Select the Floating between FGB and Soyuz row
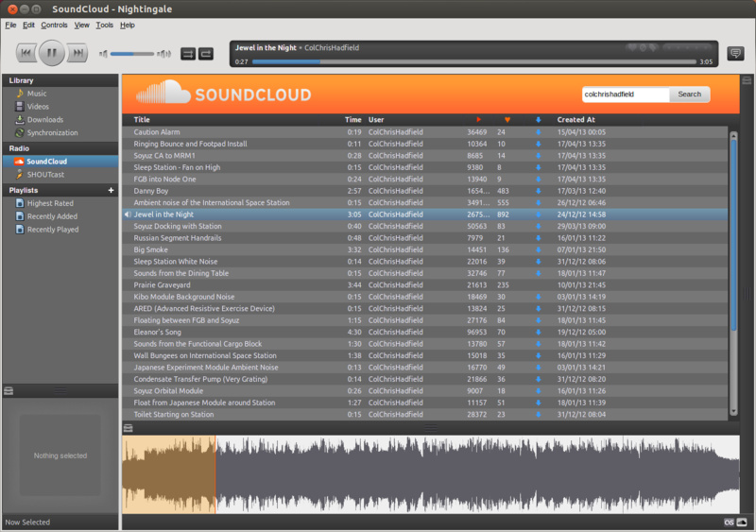 [x=424, y=320]
